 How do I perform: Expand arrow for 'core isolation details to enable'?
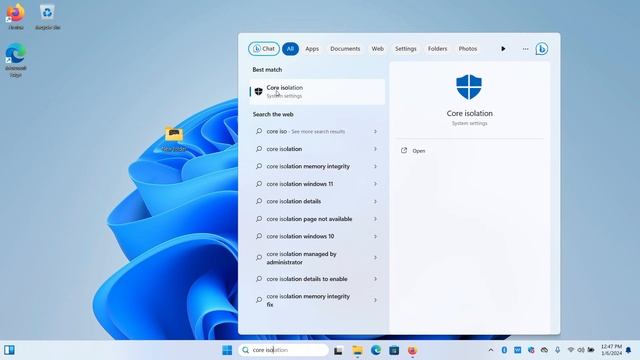[375, 279]
